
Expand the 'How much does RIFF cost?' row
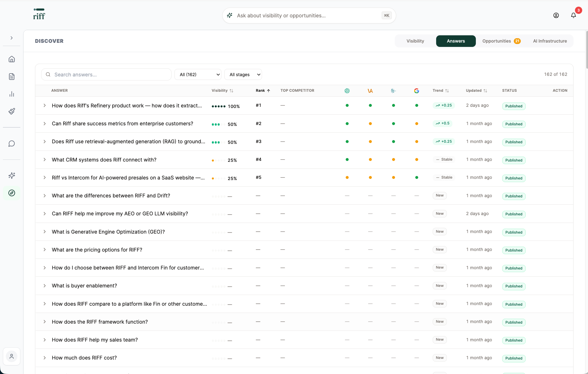(x=45, y=358)
